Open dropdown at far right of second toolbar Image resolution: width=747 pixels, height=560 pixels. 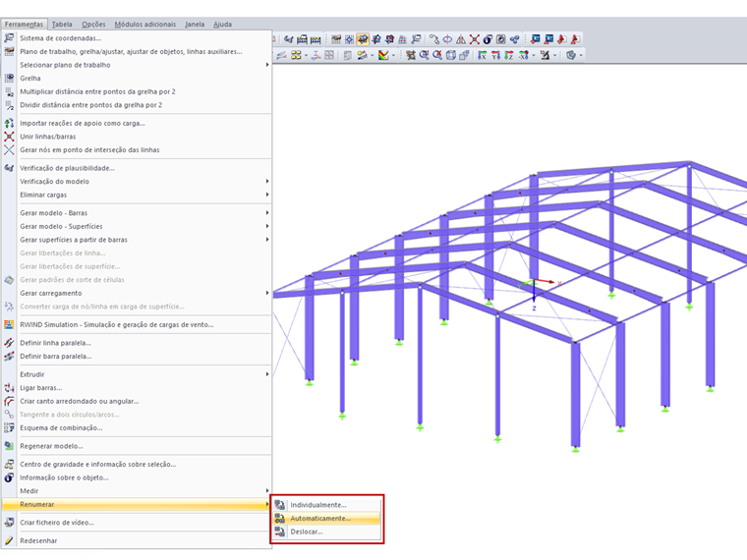click(581, 55)
